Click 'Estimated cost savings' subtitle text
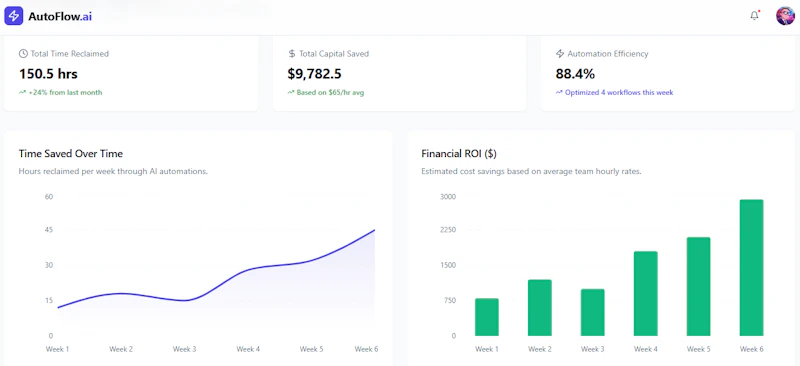Image resolution: width=800 pixels, height=366 pixels. [531, 172]
